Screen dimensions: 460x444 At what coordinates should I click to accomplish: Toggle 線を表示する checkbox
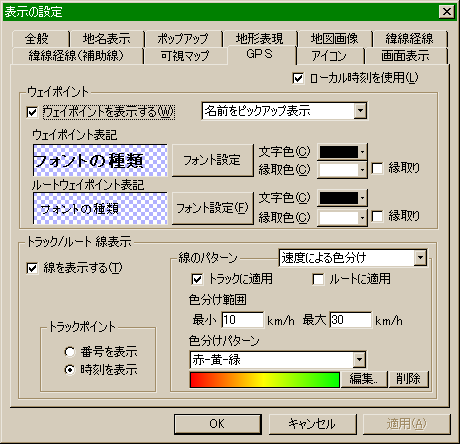[32, 268]
